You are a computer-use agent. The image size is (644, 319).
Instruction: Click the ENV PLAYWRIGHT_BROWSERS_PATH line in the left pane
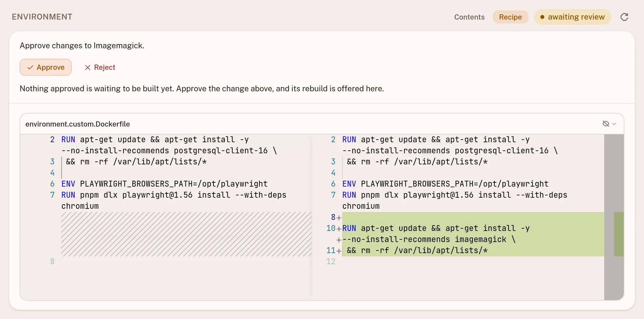point(164,184)
